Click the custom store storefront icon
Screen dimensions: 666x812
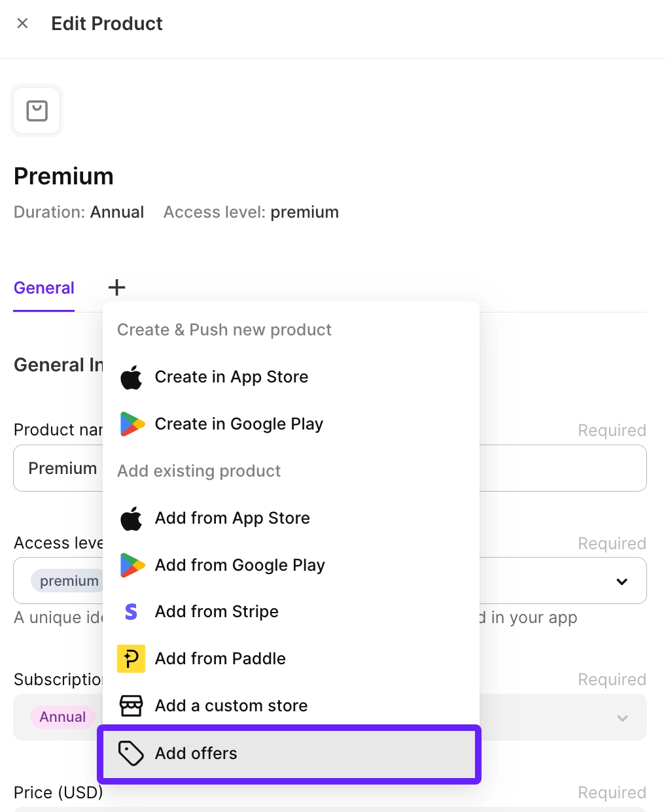tap(131, 705)
